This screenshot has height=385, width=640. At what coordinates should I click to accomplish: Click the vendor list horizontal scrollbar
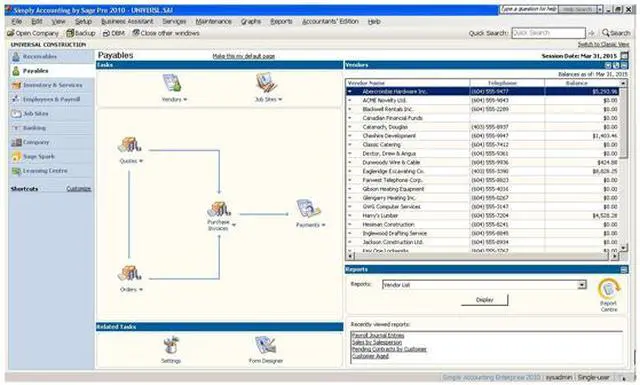(482, 256)
